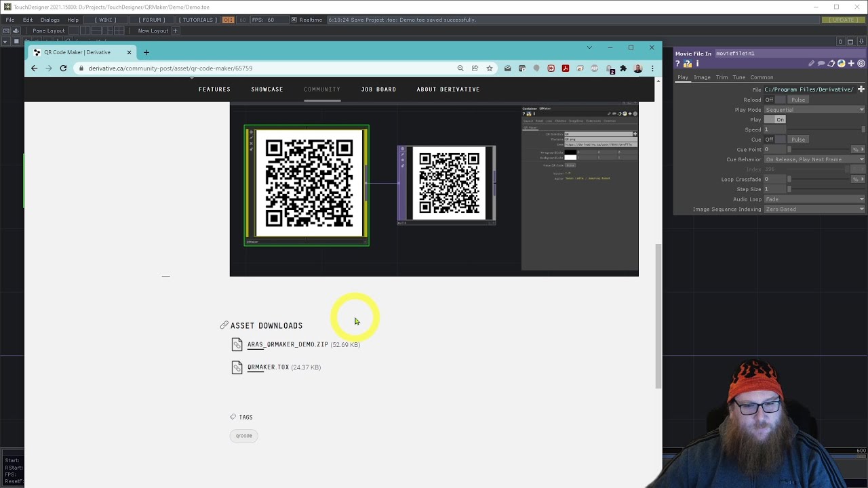Click the browser zoom magnifier icon
Viewport: 868px width, 488px height.
point(460,68)
